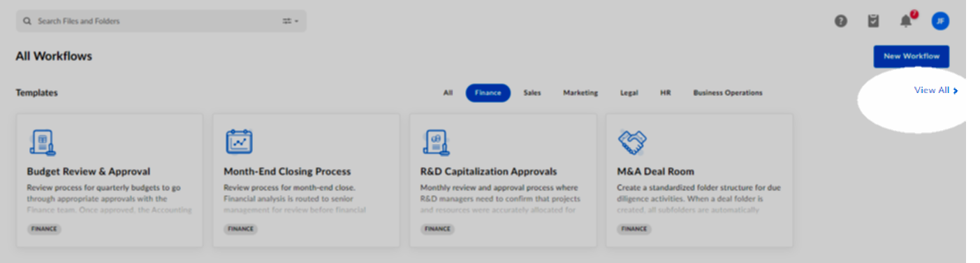Create a New Workflow
The image size is (980, 263).
(x=911, y=56)
